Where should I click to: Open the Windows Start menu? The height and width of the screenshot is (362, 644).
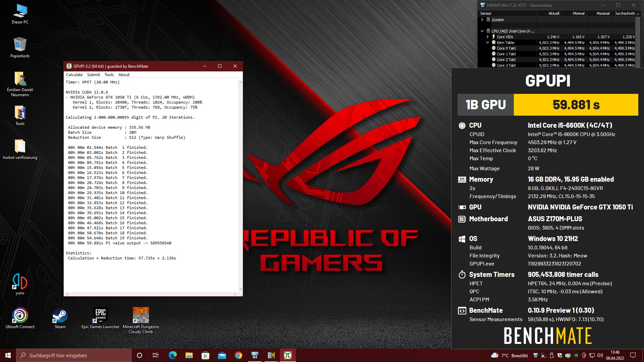(8, 355)
